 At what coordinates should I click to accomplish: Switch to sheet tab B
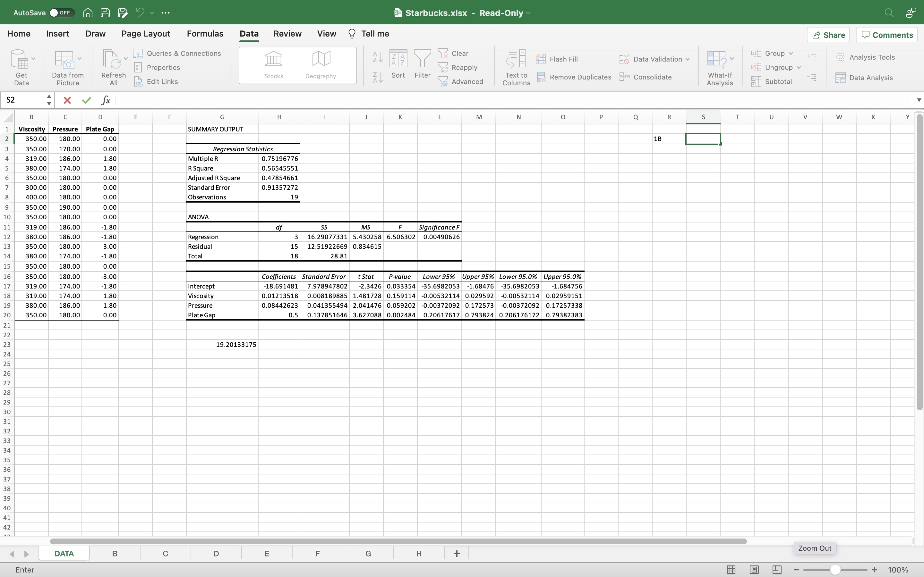tap(114, 553)
